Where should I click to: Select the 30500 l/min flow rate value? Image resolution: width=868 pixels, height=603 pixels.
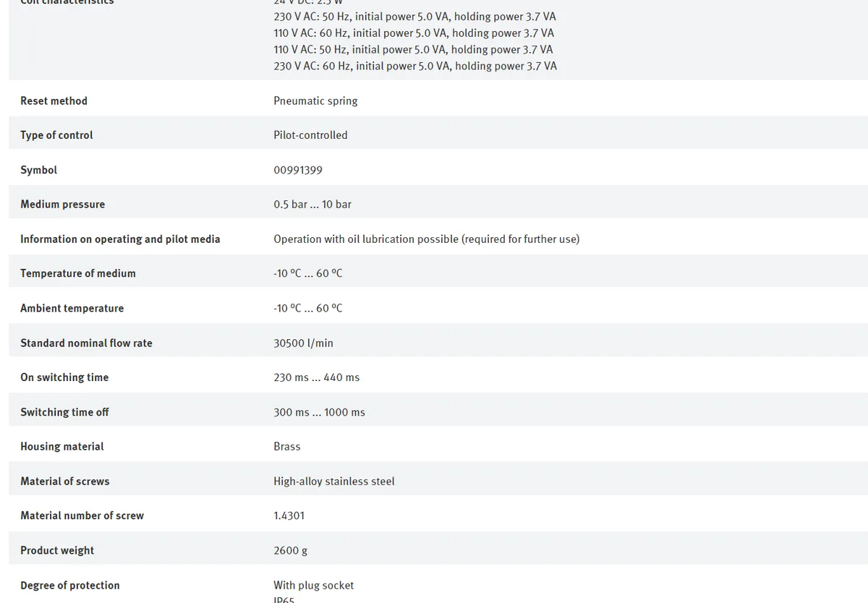pos(303,343)
